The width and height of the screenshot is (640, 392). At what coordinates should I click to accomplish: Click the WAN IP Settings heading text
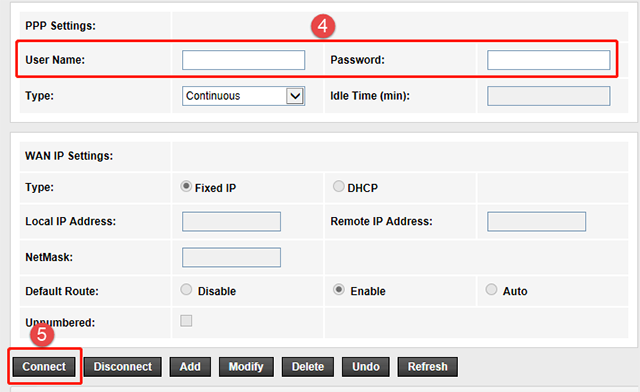[69, 156]
